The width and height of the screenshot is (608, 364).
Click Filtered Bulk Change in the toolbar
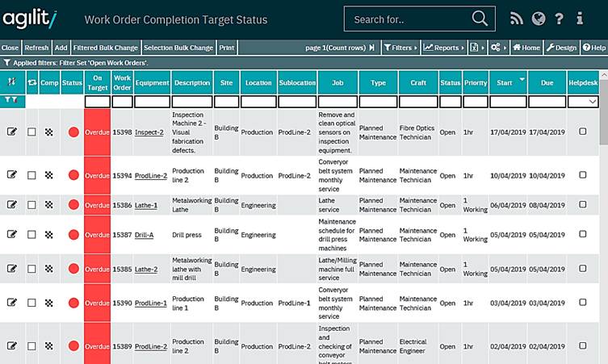point(106,48)
